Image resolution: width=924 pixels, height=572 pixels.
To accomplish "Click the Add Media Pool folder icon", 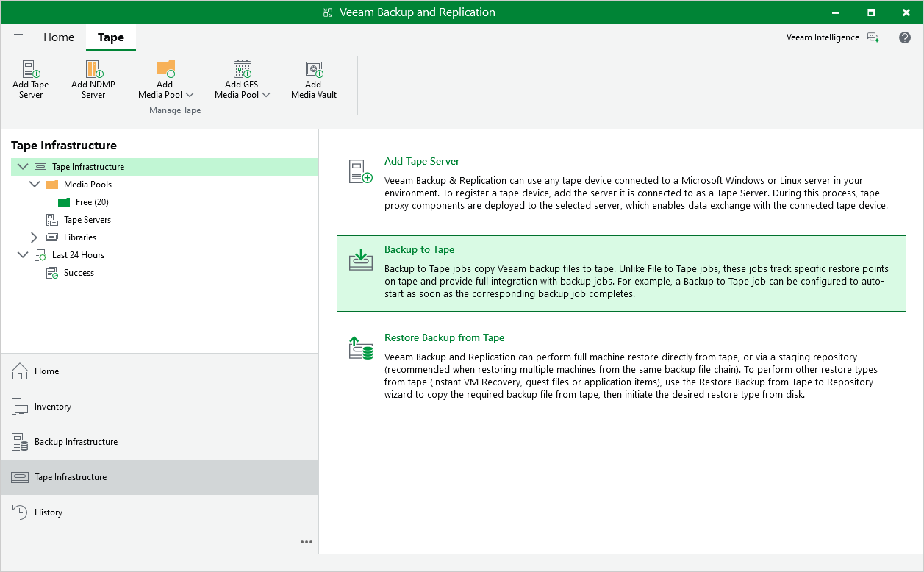I will point(165,68).
